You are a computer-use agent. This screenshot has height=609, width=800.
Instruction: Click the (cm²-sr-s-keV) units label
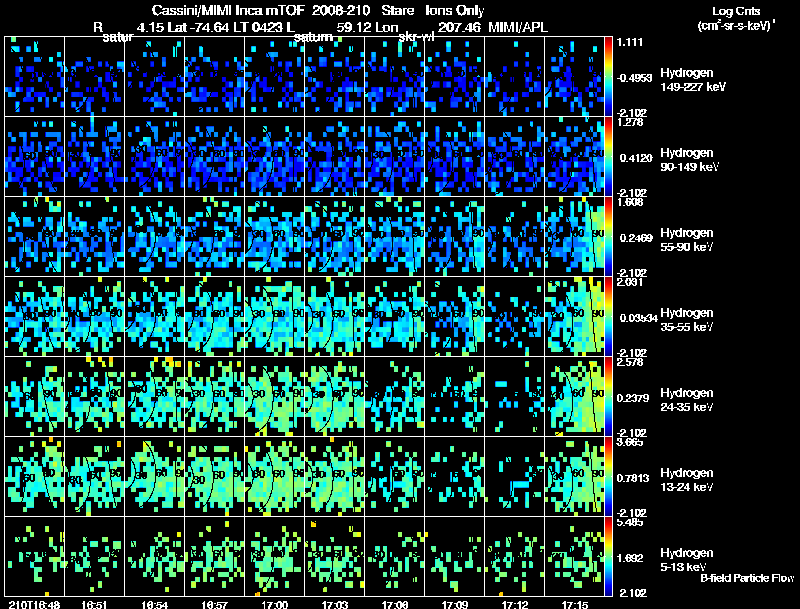(x=736, y=25)
